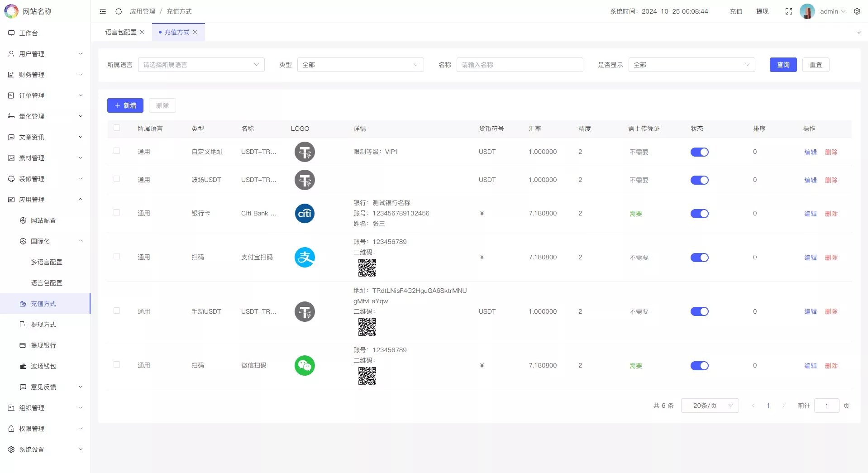The image size is (868, 473).
Task: Click the 新增 add button
Action: pos(125,105)
